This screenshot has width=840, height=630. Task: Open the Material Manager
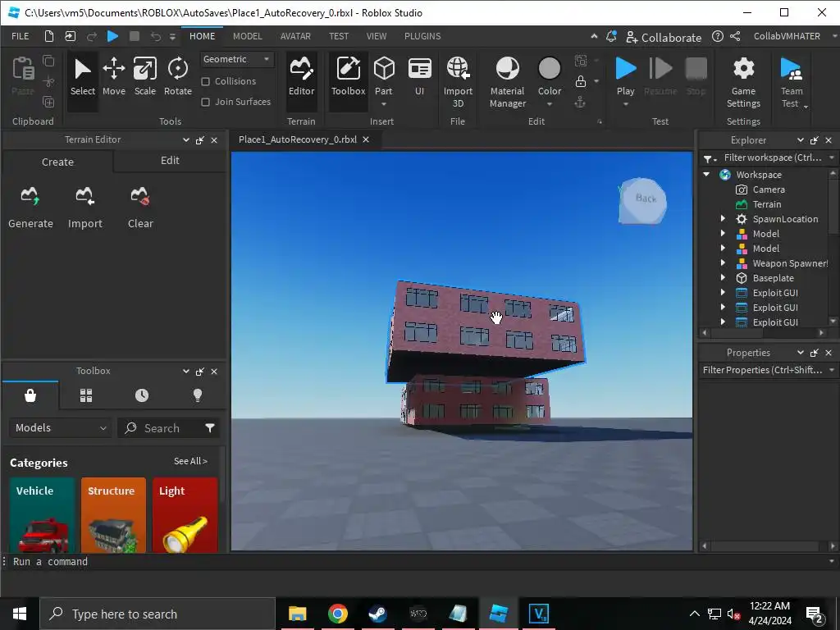[507, 82]
